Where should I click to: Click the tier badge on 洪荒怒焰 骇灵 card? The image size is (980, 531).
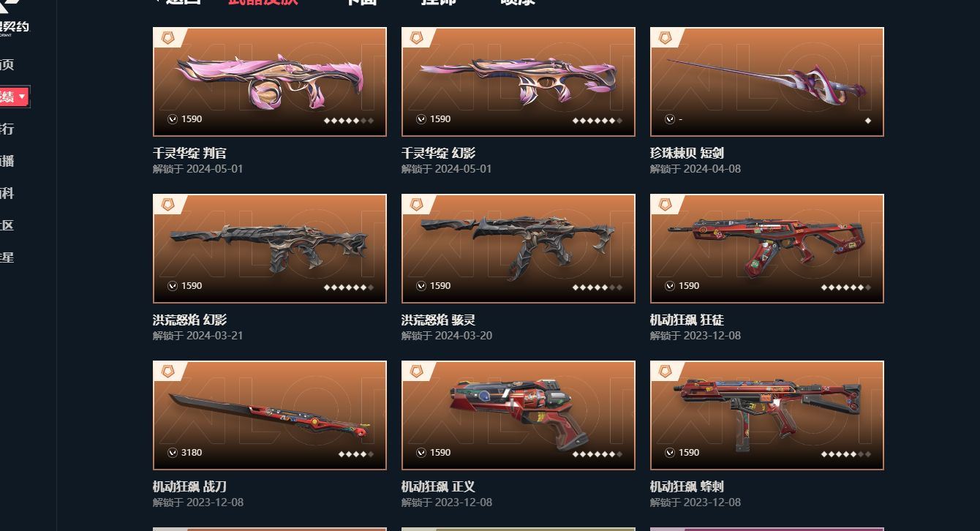[x=417, y=205]
